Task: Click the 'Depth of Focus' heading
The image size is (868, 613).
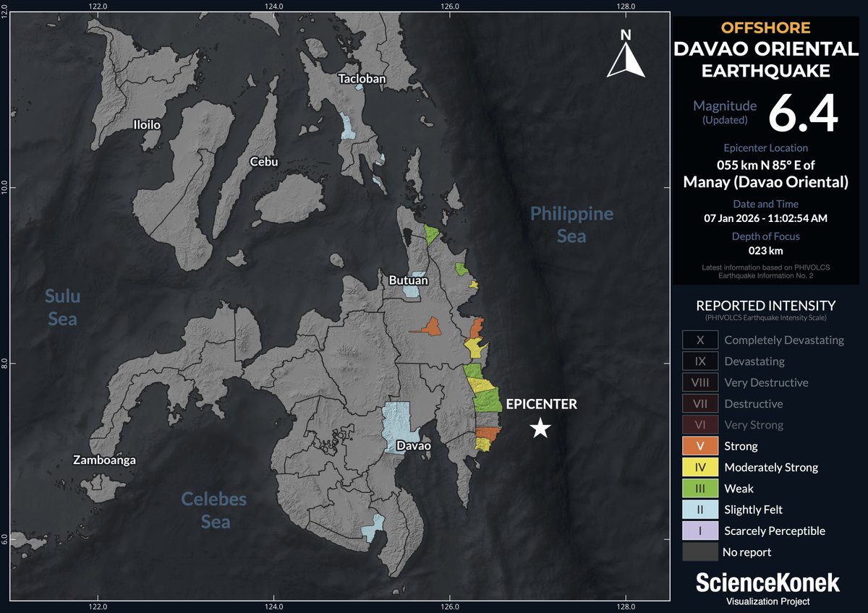Action: point(765,236)
